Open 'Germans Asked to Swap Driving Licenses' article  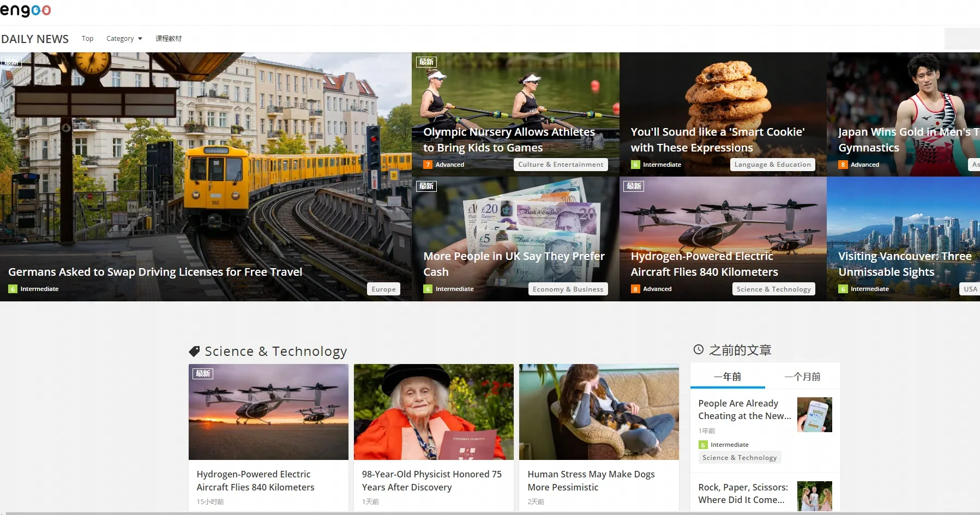pyautogui.click(x=155, y=272)
